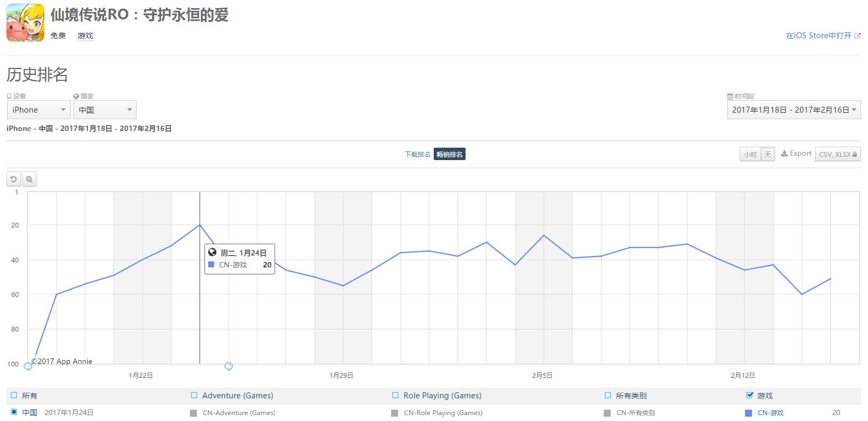
Task: Click the external-link icon beside iOS Store
Action: (x=858, y=36)
